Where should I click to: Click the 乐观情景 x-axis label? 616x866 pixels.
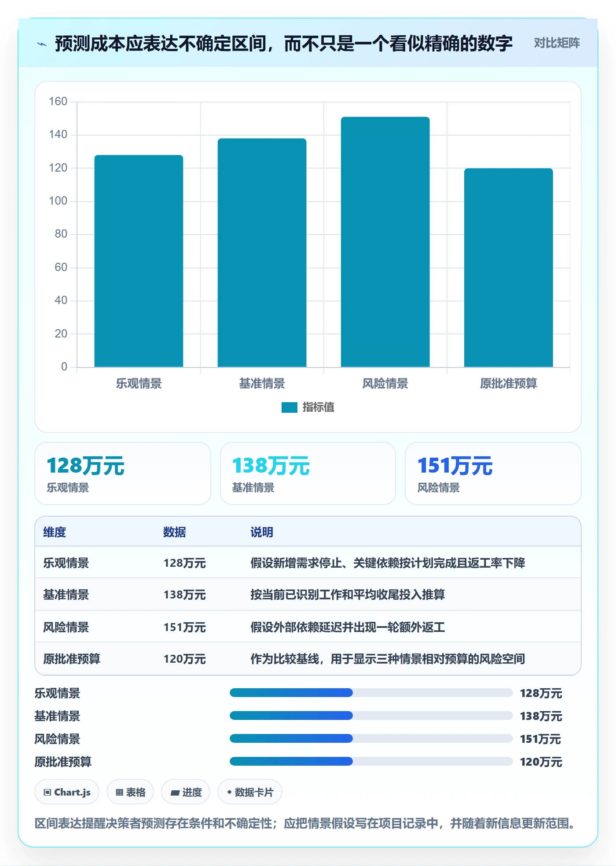139,384
